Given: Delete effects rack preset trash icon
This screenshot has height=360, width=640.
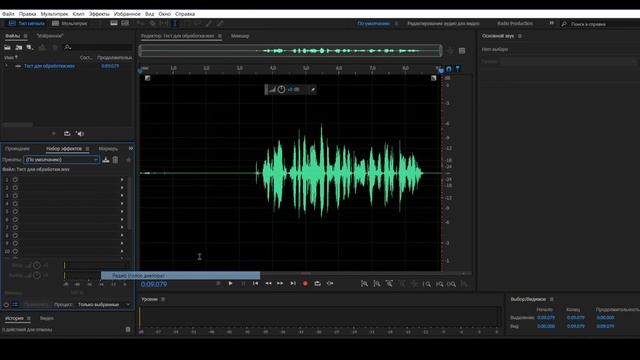Looking at the screenshot, I should (116, 160).
